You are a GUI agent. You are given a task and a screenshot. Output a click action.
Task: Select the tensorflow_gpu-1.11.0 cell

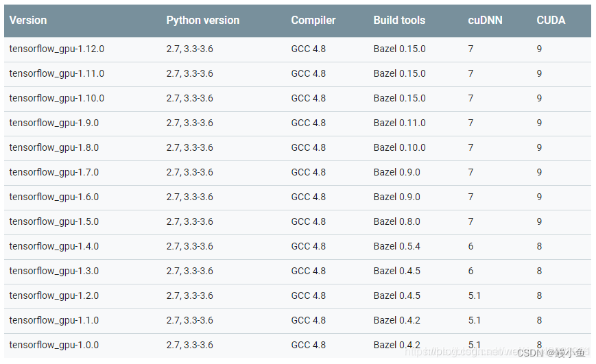point(57,74)
